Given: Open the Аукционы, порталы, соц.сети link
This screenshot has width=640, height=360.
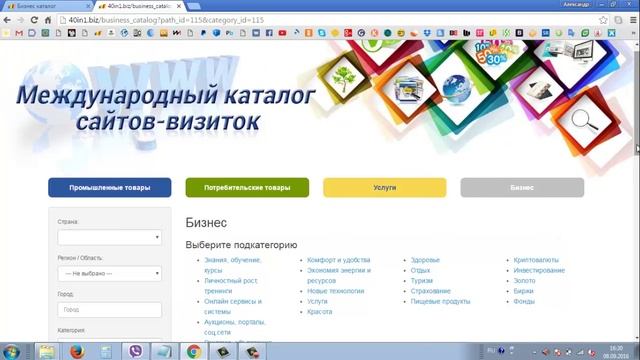Looking at the screenshot, I should (235, 327).
